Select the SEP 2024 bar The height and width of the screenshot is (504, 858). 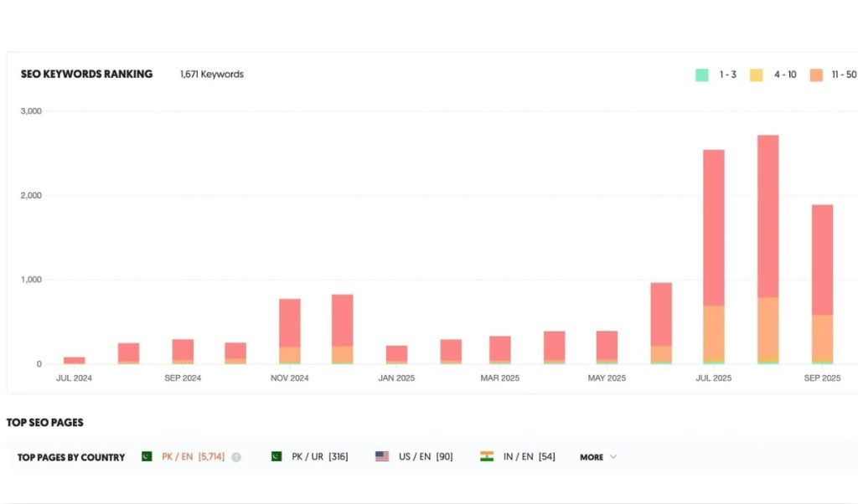183,352
